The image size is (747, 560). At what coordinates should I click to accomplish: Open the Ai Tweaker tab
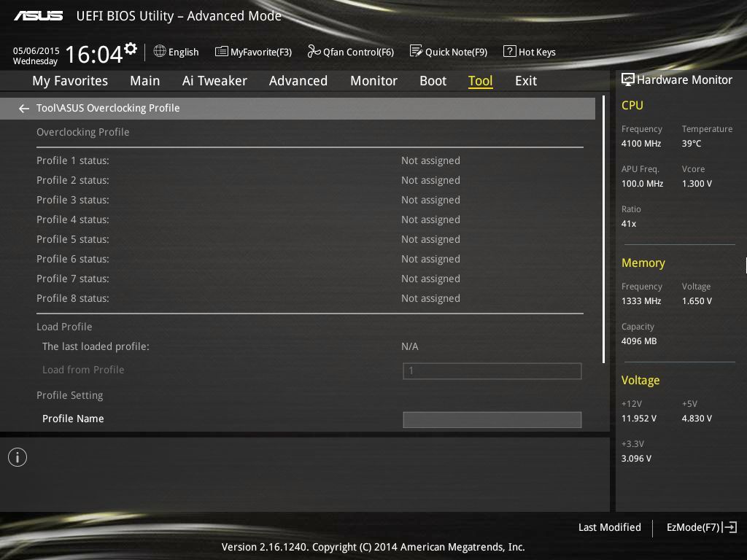point(214,81)
